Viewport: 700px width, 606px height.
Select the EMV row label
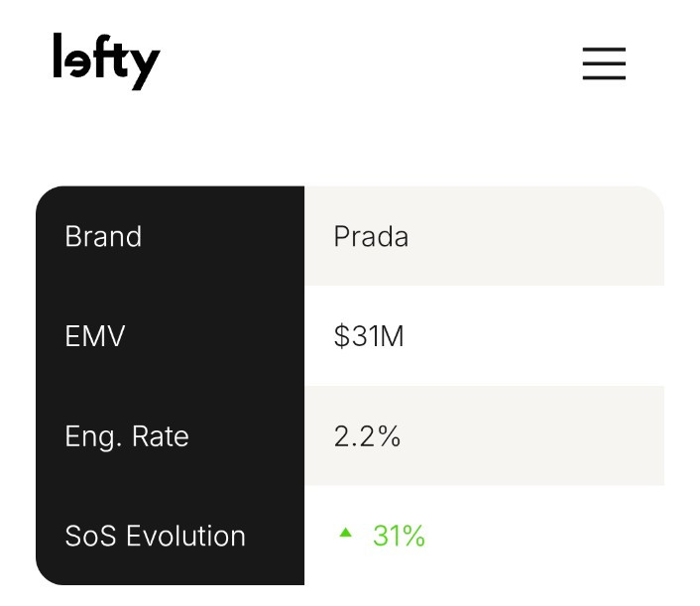click(94, 336)
